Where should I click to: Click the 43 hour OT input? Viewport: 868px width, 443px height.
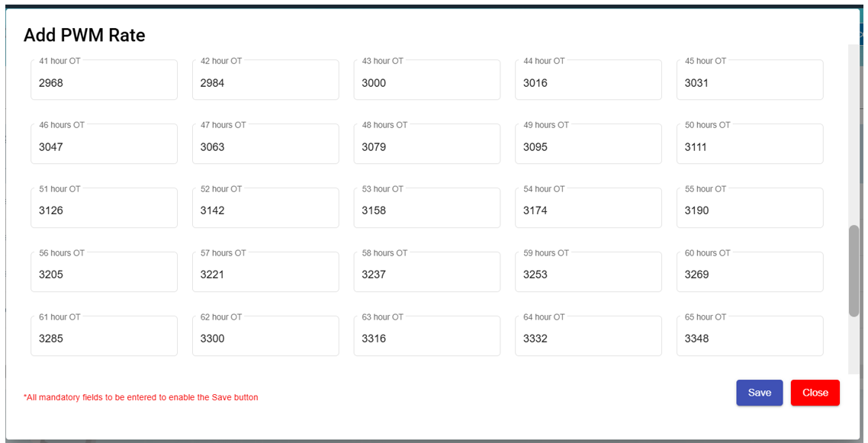(x=426, y=82)
